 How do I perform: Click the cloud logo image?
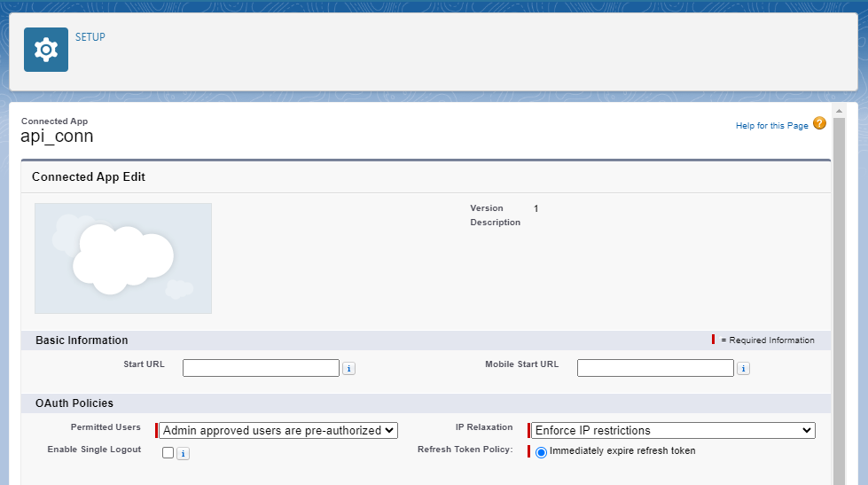123,258
